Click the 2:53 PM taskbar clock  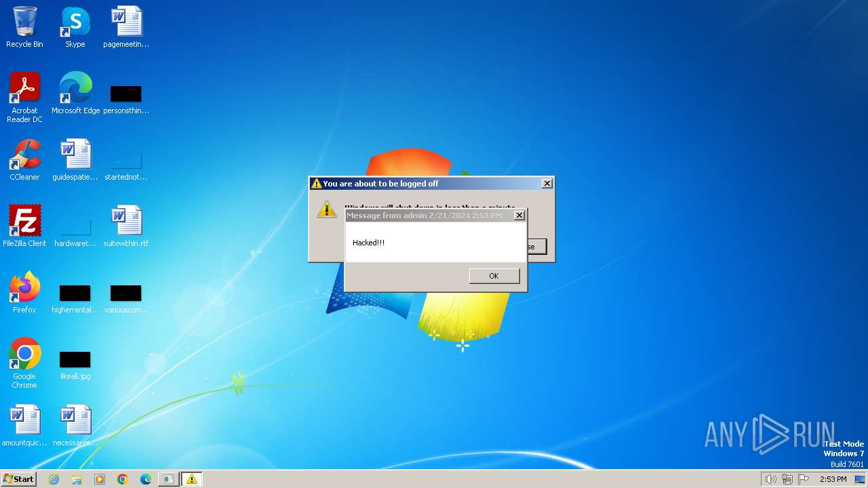tap(833, 479)
